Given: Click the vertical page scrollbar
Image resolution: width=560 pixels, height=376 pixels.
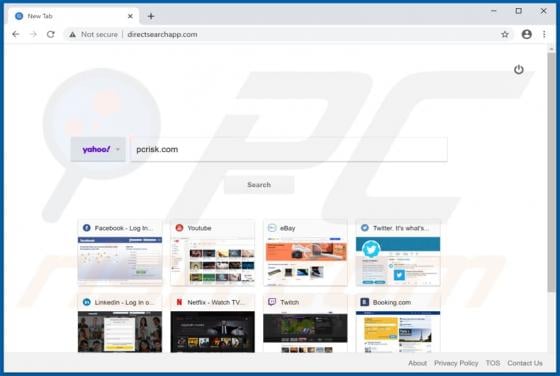Looking at the screenshot, I should point(551,171).
